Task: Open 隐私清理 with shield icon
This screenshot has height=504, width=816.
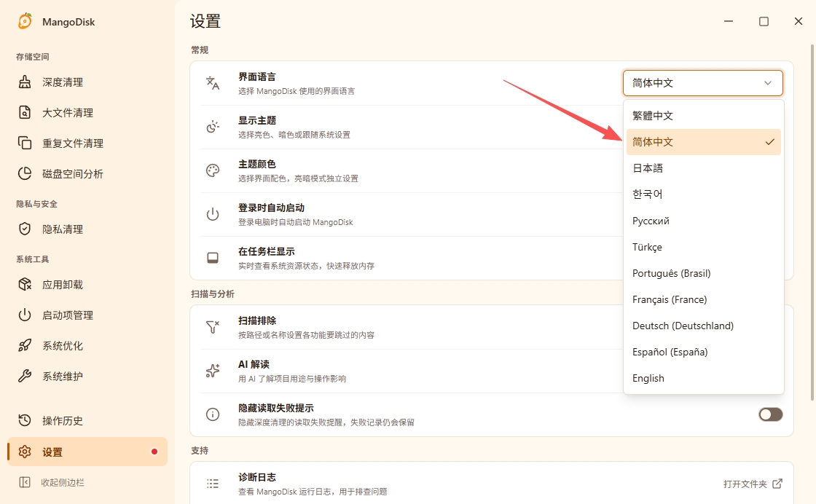Action: pyautogui.click(x=87, y=229)
